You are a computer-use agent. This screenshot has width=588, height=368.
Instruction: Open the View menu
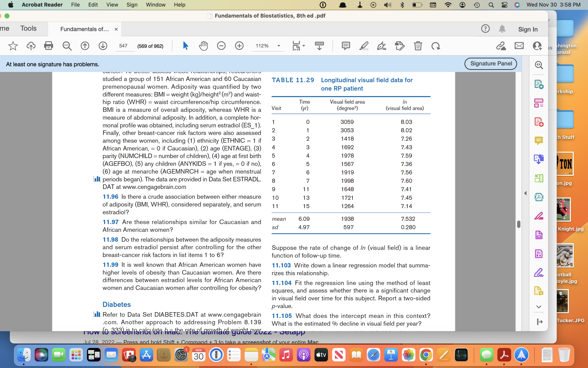[x=112, y=5]
